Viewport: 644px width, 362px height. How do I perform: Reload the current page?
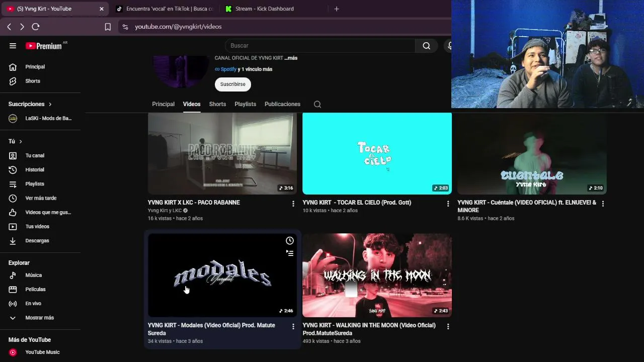(x=36, y=27)
